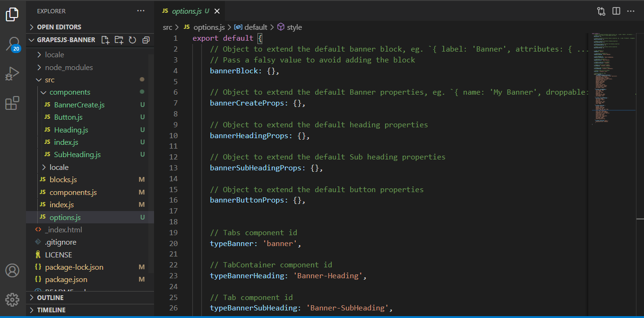Open package-lock.json file

pos(90,267)
